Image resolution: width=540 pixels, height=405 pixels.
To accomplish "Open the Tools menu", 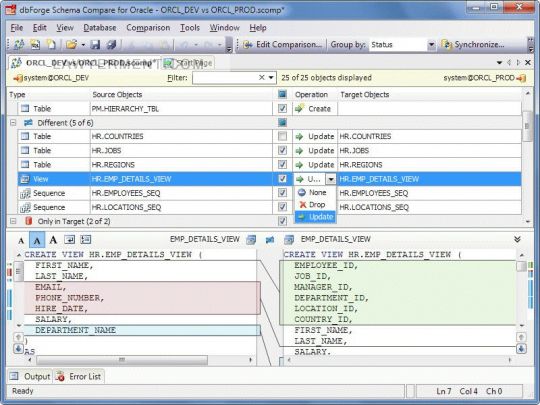I will pyautogui.click(x=190, y=28).
